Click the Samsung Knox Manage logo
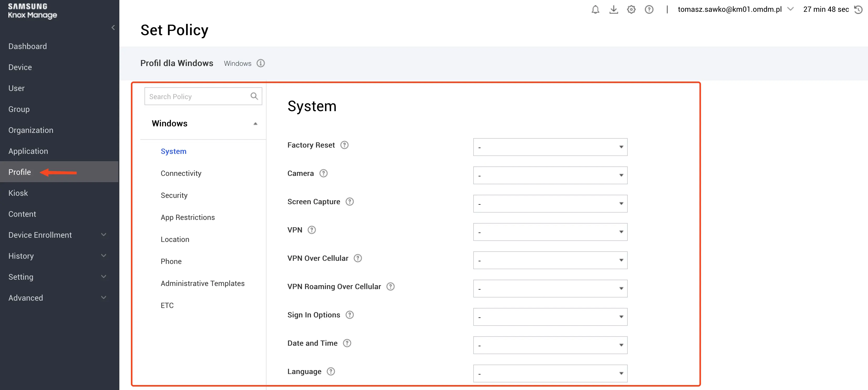868x390 pixels. click(x=32, y=11)
